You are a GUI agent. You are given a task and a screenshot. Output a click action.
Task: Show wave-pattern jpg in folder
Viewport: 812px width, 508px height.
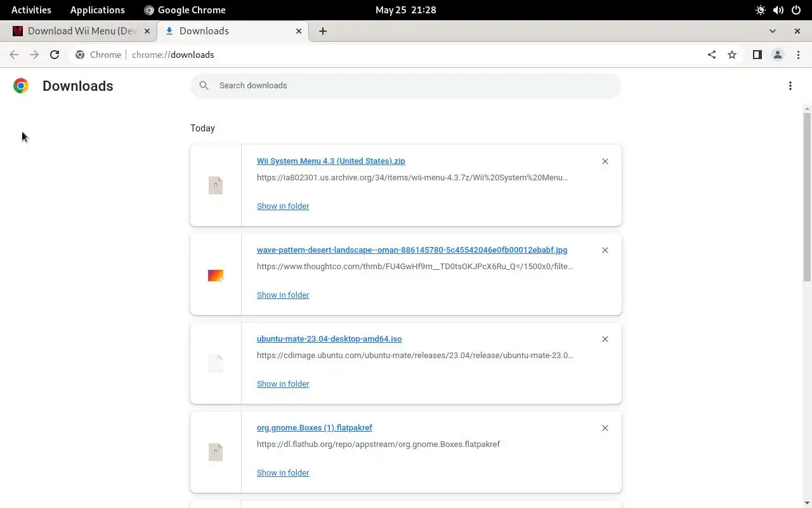283,295
